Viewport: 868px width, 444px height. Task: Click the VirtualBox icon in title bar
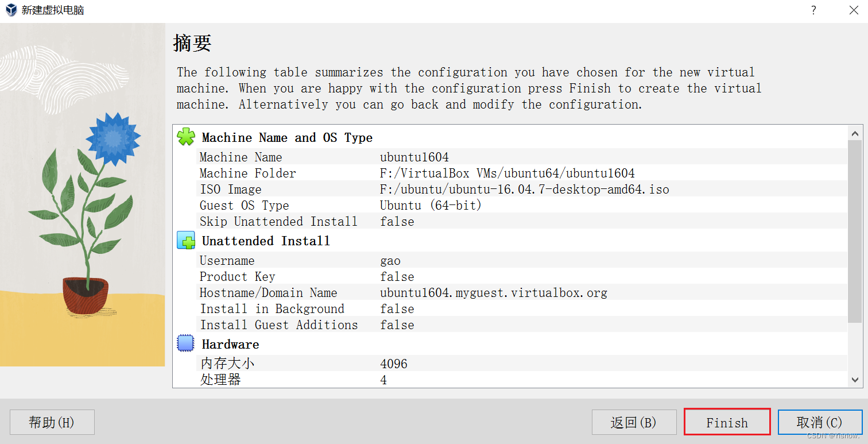pyautogui.click(x=11, y=10)
